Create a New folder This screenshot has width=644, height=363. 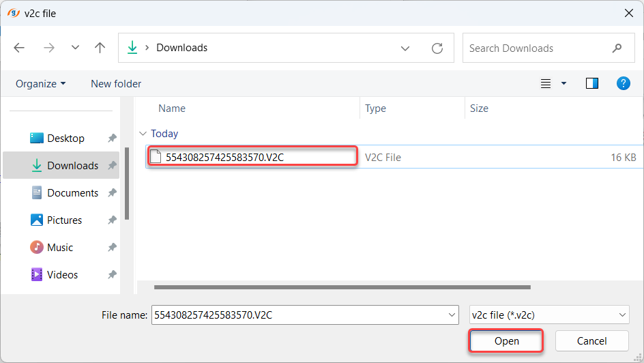pyautogui.click(x=116, y=84)
